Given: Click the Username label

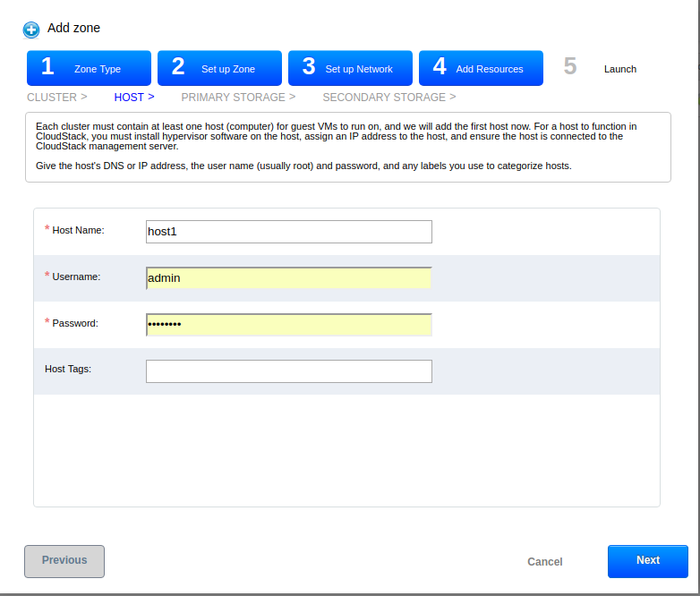Looking at the screenshot, I should tap(76, 277).
